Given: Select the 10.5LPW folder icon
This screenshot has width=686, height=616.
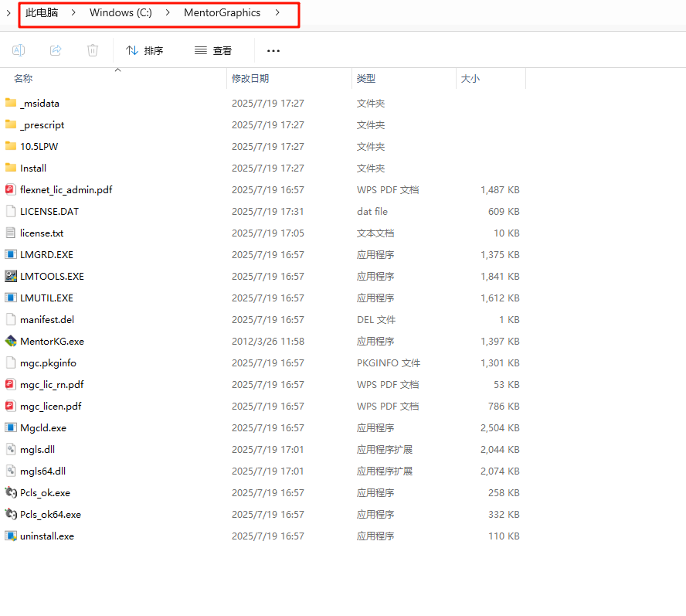Looking at the screenshot, I should click(11, 146).
